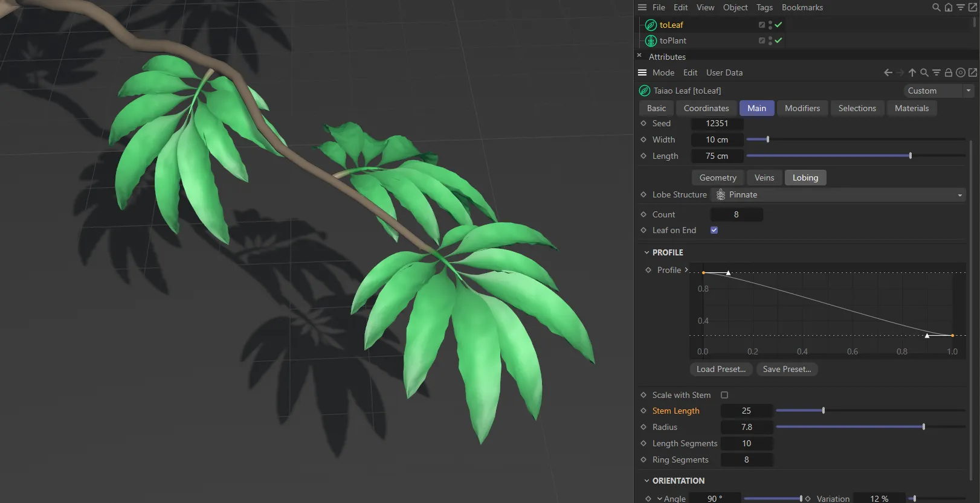This screenshot has height=503, width=980.
Task: Click the Attributes circular target icon
Action: (x=961, y=72)
